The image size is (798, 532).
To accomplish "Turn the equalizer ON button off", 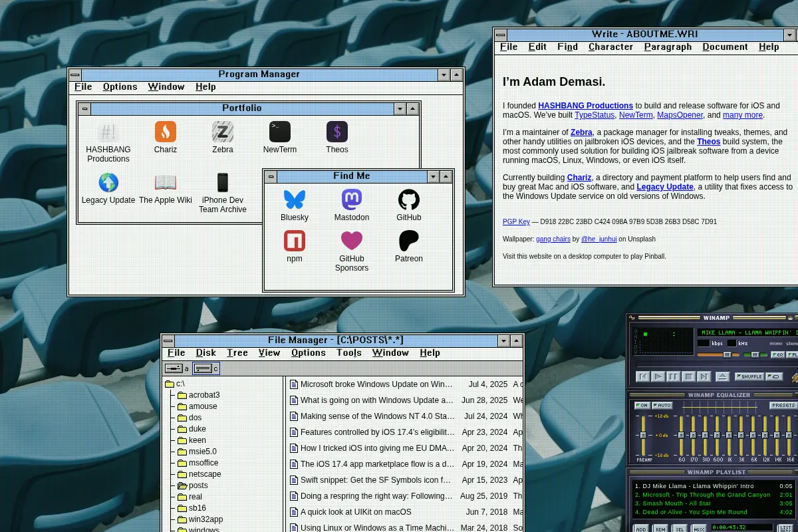I will (x=642, y=406).
